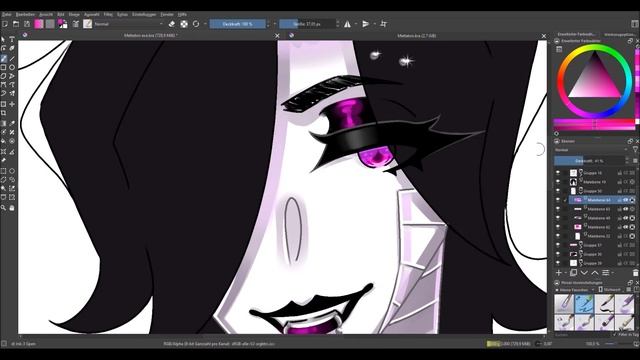The height and width of the screenshot is (360, 640).
Task: Hide the Malebene 63 layer
Action: click(558, 209)
